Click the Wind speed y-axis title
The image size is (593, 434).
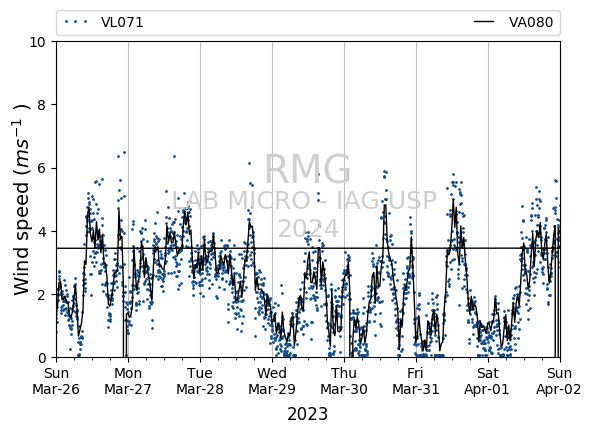(21, 199)
